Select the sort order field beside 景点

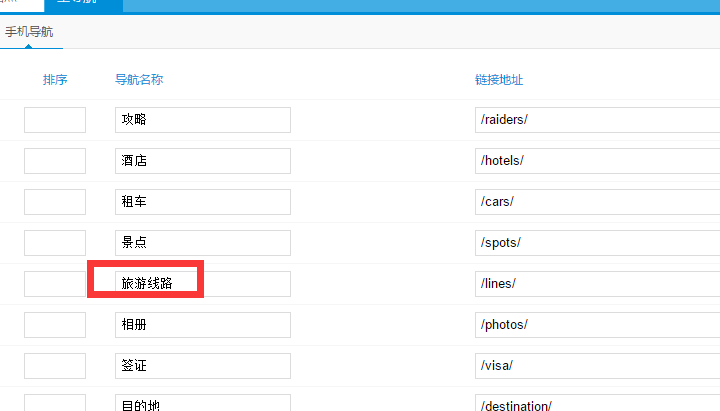[x=55, y=243]
